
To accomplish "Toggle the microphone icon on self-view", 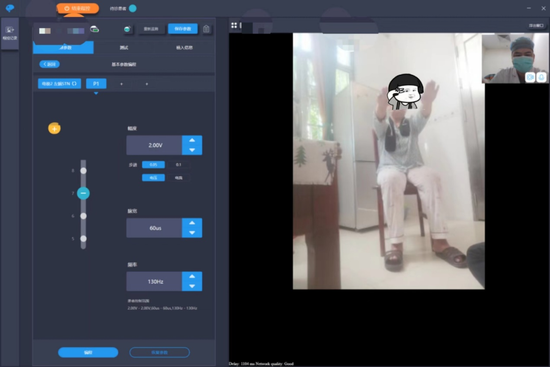I will pyautogui.click(x=541, y=77).
